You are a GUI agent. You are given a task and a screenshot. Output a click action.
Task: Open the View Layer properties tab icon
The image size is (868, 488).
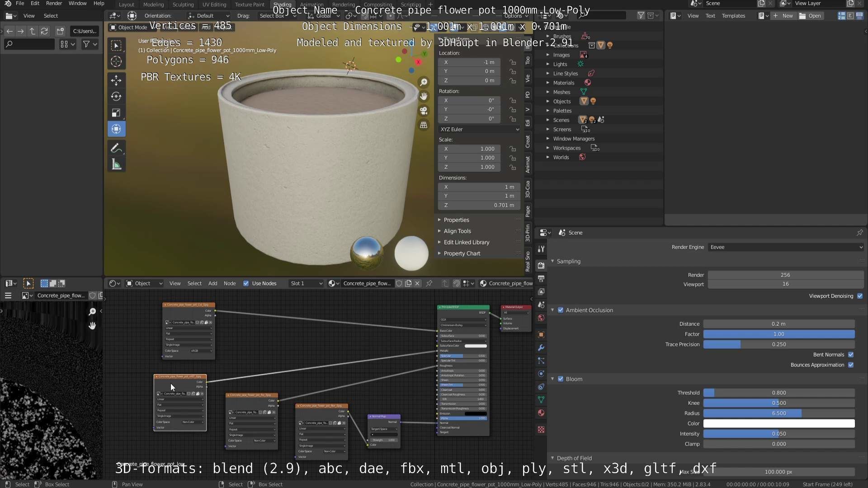[x=541, y=291]
